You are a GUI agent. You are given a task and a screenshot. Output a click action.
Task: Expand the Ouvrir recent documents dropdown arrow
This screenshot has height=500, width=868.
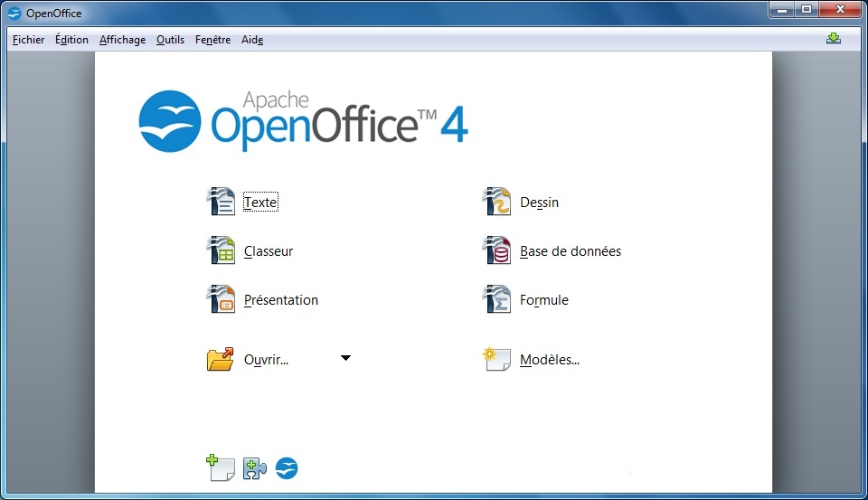(x=345, y=358)
